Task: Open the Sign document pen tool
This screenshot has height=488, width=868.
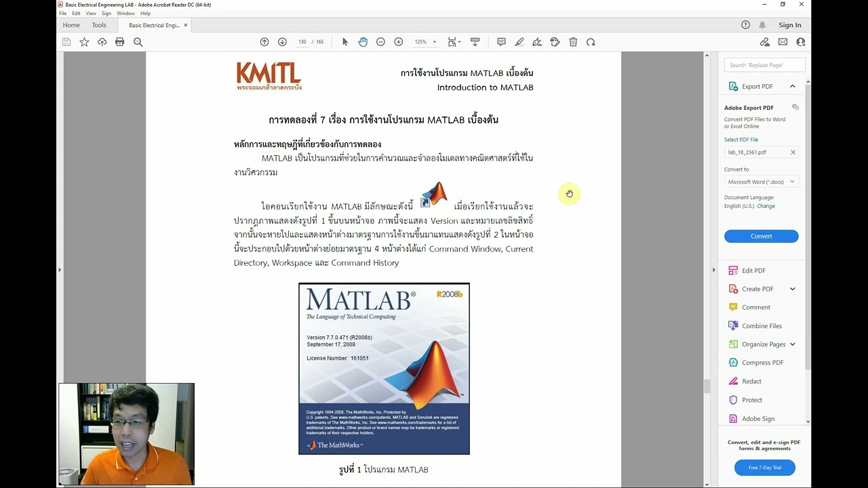Action: click(x=537, y=42)
